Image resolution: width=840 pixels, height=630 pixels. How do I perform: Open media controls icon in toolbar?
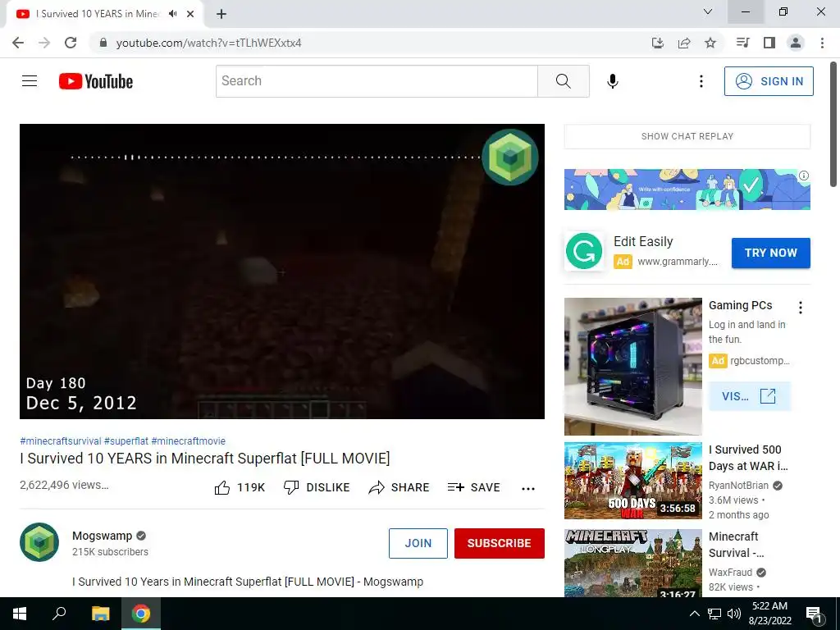pos(742,43)
